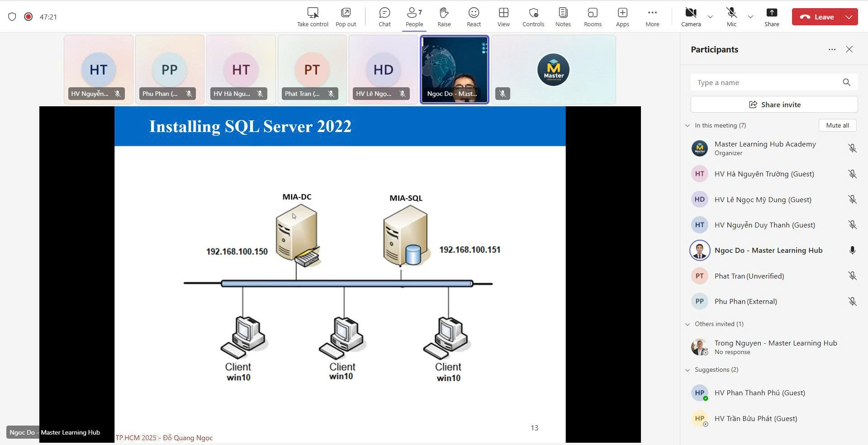The height and width of the screenshot is (445, 868).
Task: Click the Mute all button
Action: pyautogui.click(x=837, y=125)
